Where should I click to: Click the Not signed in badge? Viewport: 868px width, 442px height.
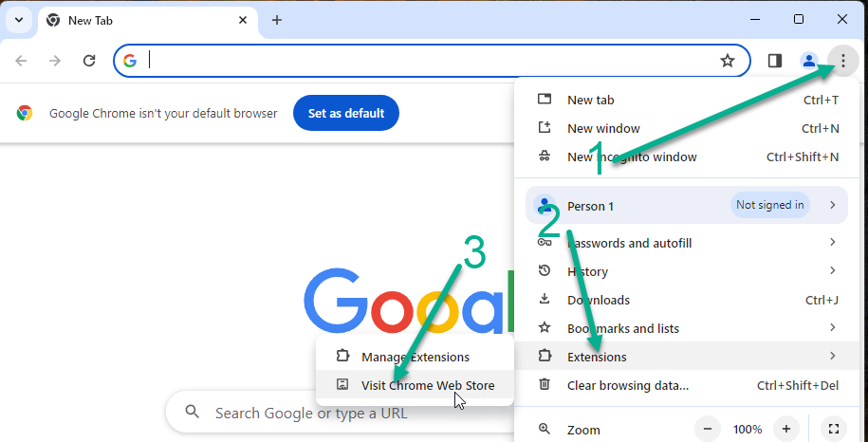769,205
